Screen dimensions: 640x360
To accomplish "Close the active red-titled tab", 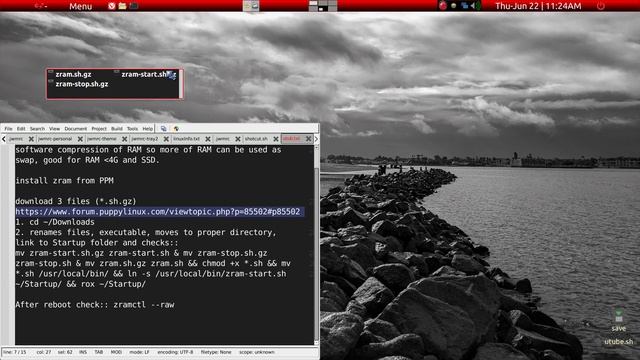I will [x=309, y=139].
